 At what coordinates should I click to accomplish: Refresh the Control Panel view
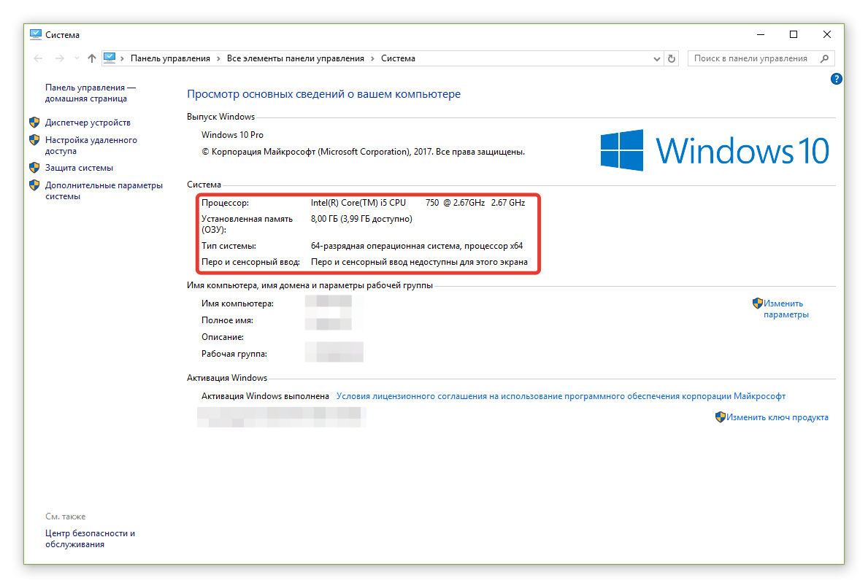tap(672, 58)
